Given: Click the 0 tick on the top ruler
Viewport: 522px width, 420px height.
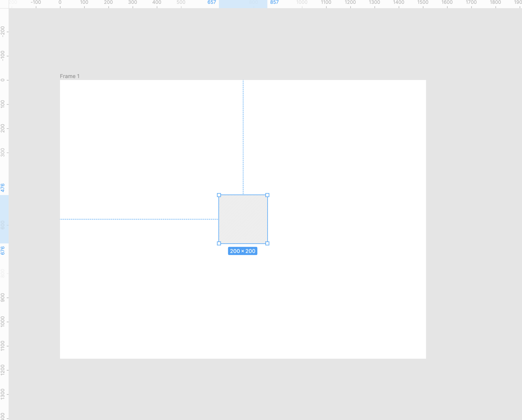Looking at the screenshot, I should point(60,2).
